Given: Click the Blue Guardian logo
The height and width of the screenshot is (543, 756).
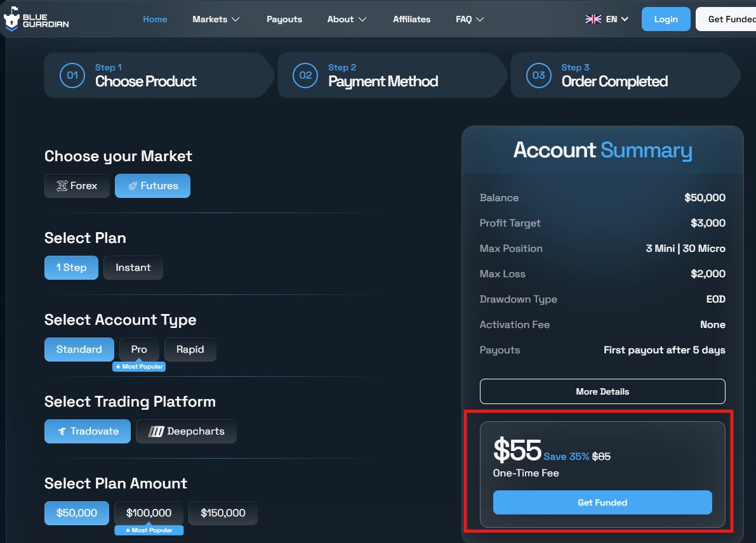Looking at the screenshot, I should [36, 19].
